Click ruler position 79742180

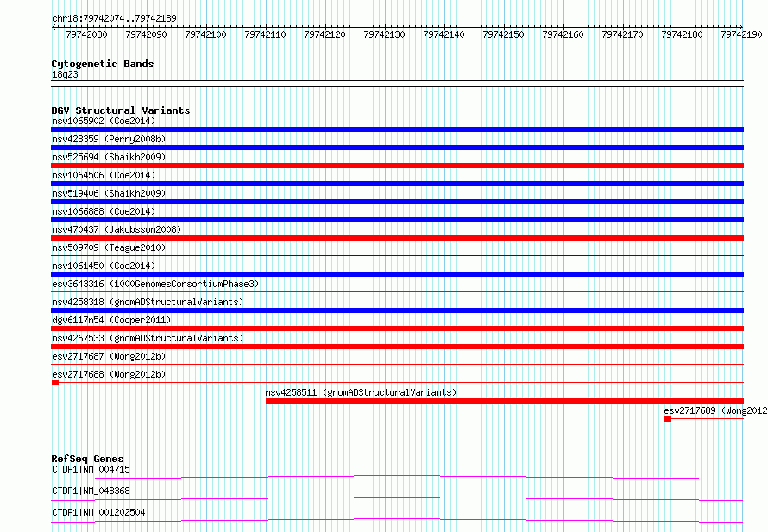(x=682, y=34)
